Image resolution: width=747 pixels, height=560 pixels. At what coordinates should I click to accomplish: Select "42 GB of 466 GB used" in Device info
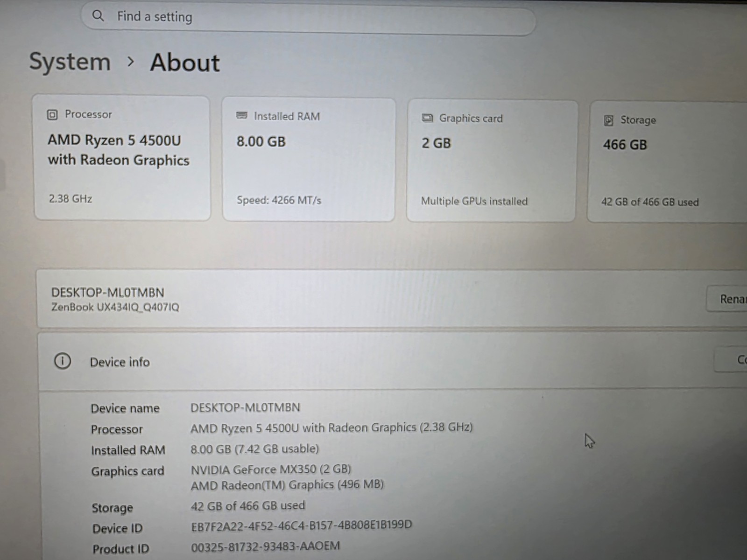(248, 505)
